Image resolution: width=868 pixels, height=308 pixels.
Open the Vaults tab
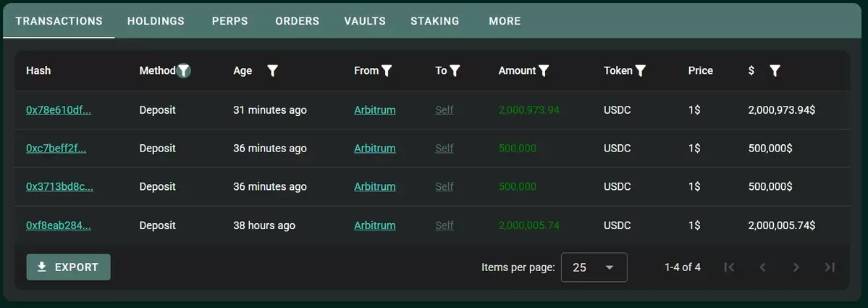[x=365, y=21]
